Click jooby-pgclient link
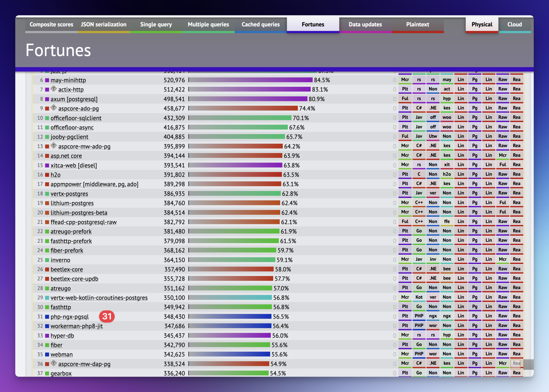The height and width of the screenshot is (392, 549). 69,137
